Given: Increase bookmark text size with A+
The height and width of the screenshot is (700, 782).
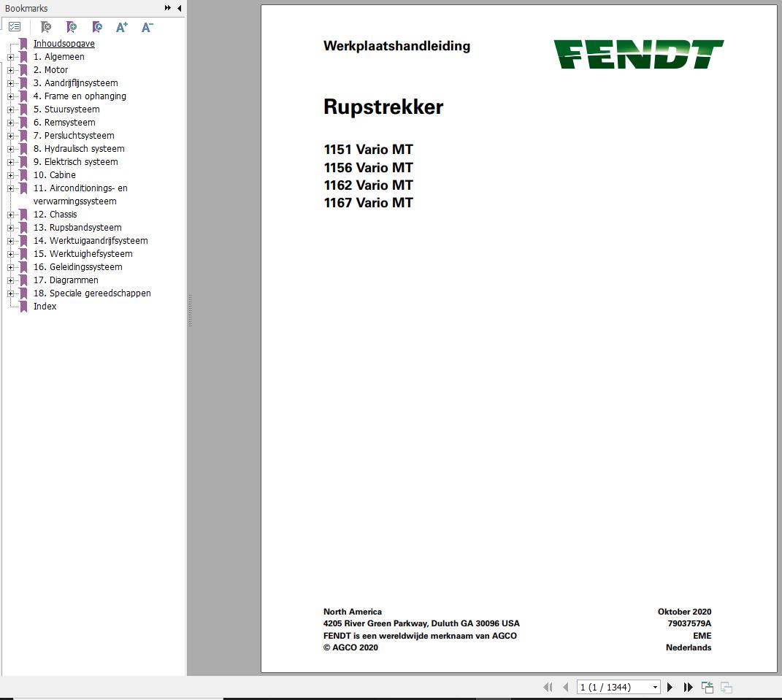Looking at the screenshot, I should click(122, 27).
